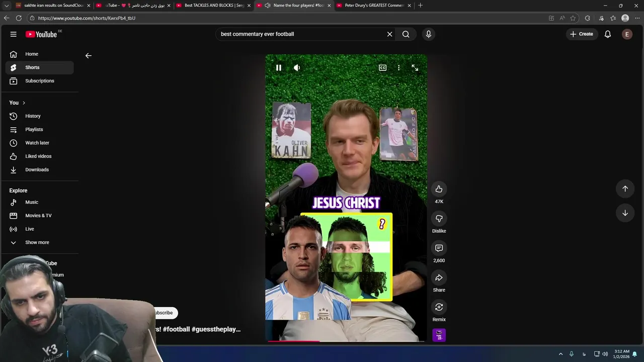The height and width of the screenshot is (362, 644).
Task: Reload the page
Action: click(x=19, y=18)
